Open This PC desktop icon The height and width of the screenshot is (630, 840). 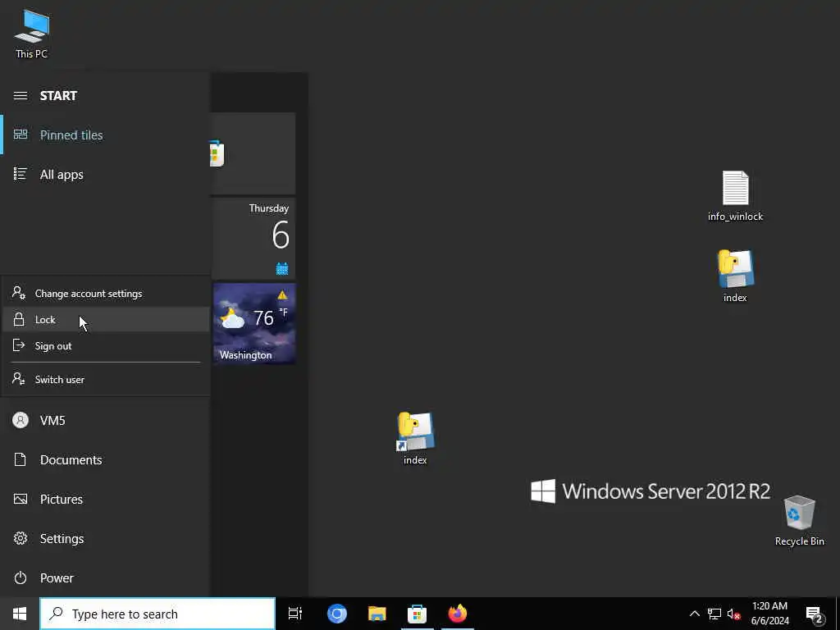[32, 34]
